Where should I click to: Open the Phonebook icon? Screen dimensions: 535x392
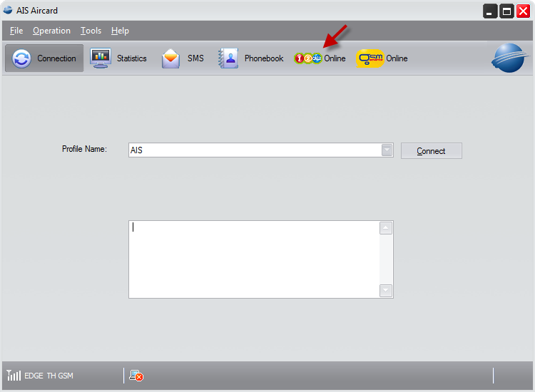228,58
